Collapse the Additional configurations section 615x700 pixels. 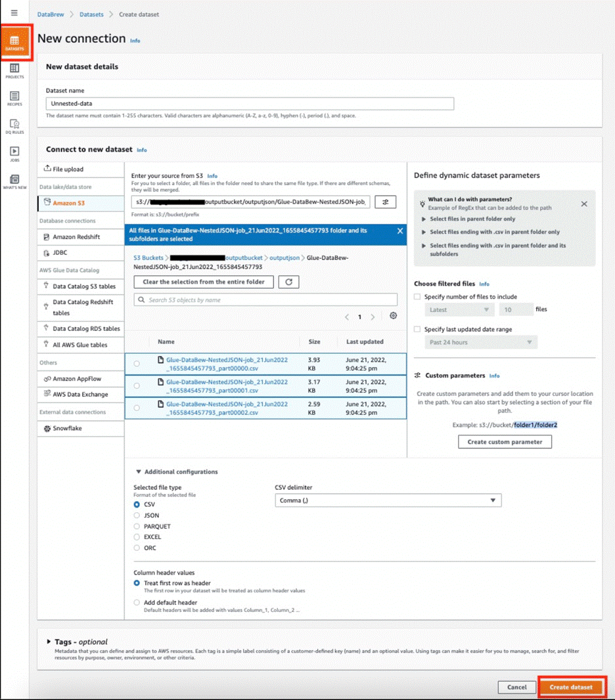pyautogui.click(x=139, y=471)
